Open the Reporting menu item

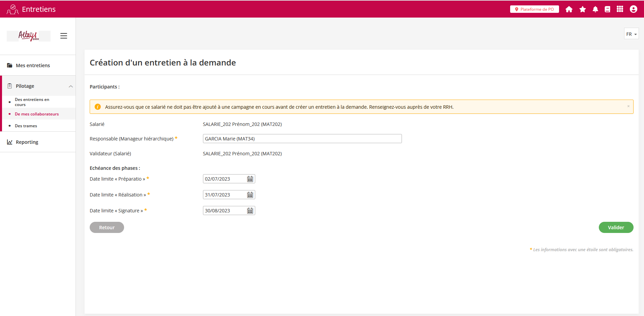click(x=27, y=142)
